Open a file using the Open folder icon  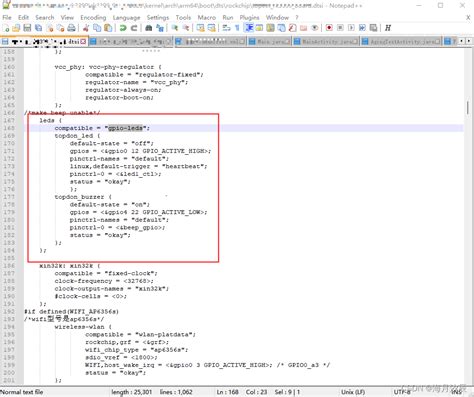pyautogui.click(x=16, y=28)
